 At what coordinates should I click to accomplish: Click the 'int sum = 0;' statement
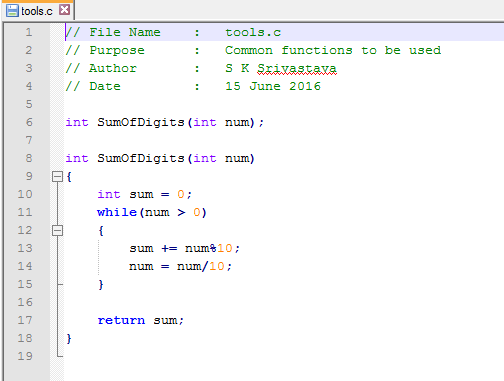tap(144, 194)
